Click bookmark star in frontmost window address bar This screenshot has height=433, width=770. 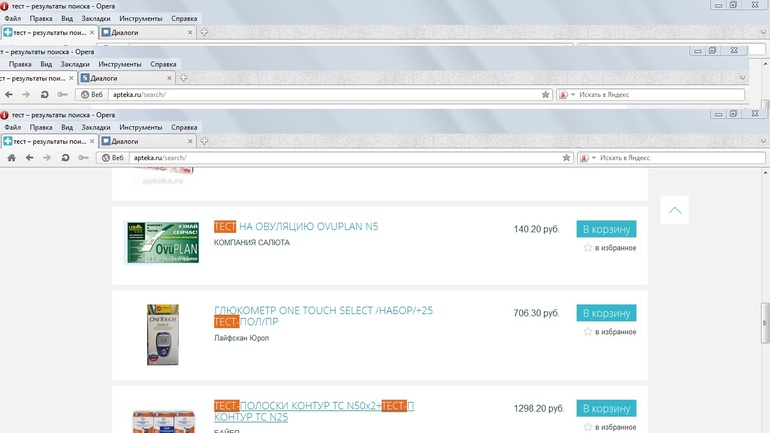click(x=567, y=158)
